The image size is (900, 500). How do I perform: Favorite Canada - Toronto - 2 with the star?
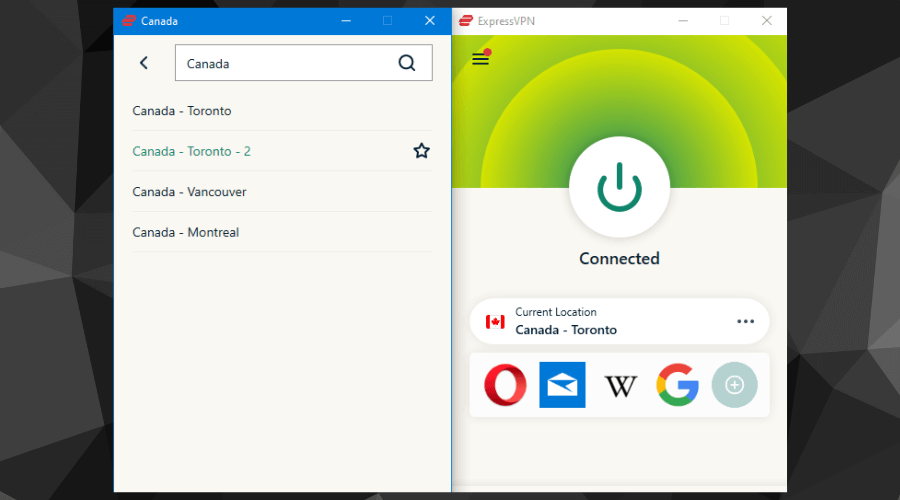click(x=421, y=151)
